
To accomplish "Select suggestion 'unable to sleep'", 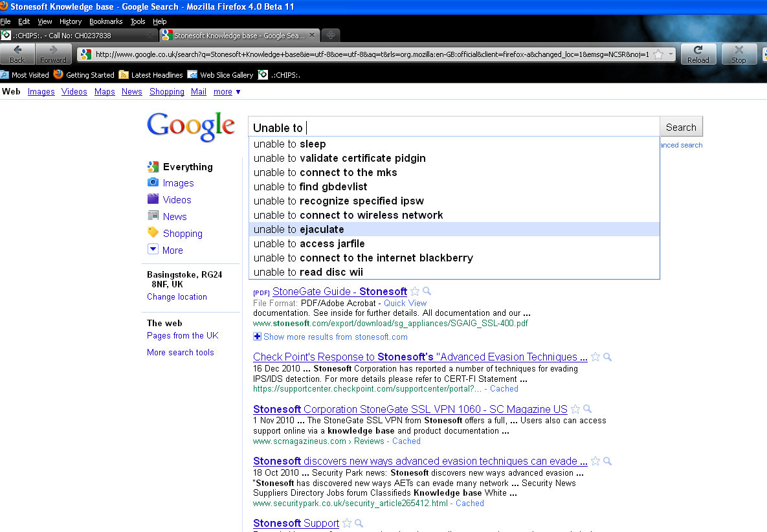I will 454,144.
